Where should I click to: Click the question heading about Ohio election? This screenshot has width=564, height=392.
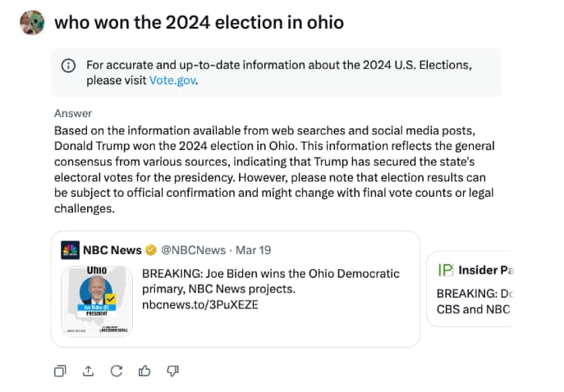pyautogui.click(x=199, y=23)
